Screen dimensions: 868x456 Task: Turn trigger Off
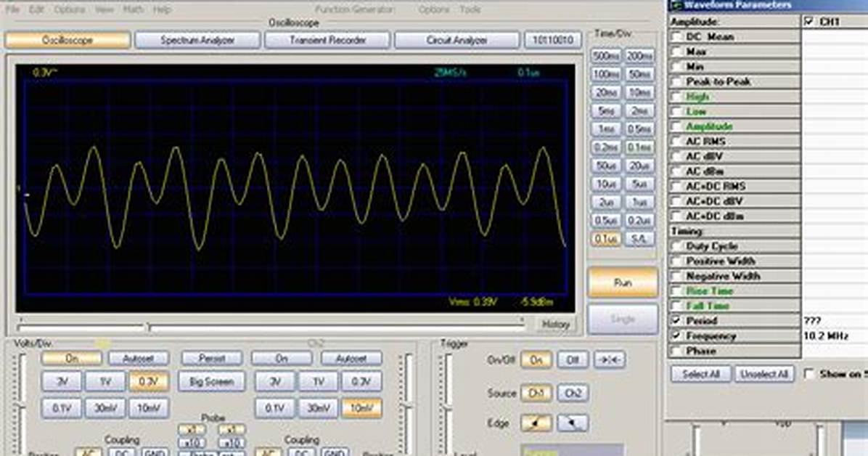coord(573,359)
